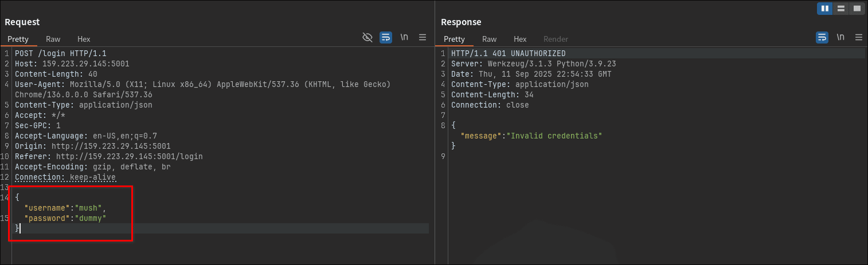Click the "Invalid credentials" message in the response
868x265 pixels.
click(556, 136)
